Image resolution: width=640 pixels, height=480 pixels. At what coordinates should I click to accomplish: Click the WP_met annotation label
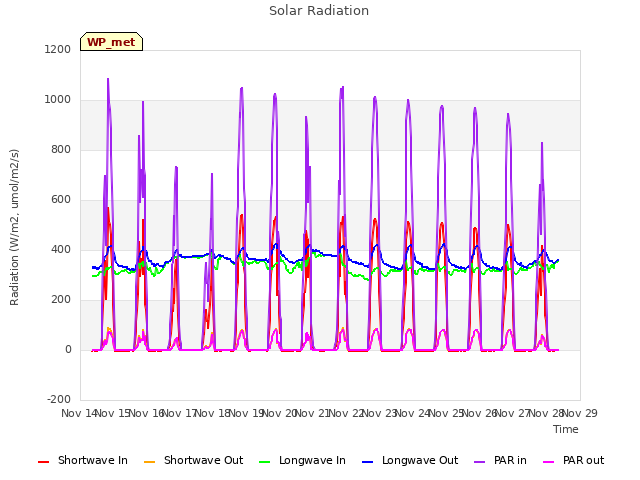coord(111,42)
